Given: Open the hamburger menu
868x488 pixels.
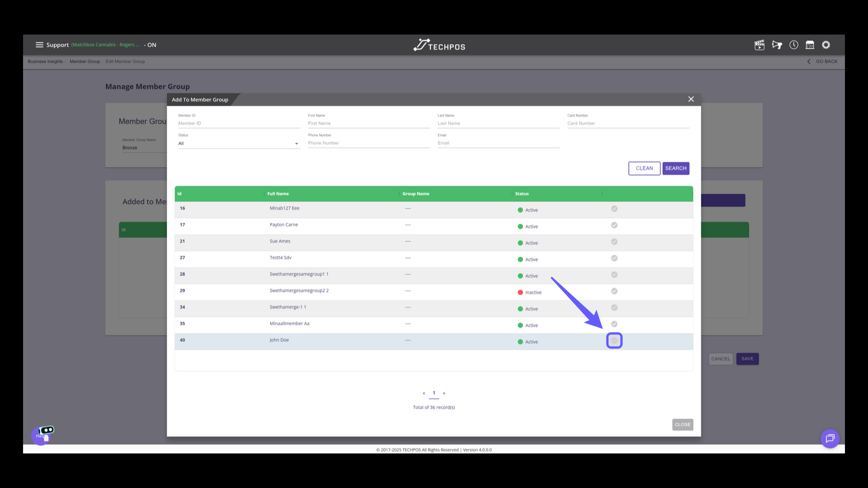Looking at the screenshot, I should point(39,45).
